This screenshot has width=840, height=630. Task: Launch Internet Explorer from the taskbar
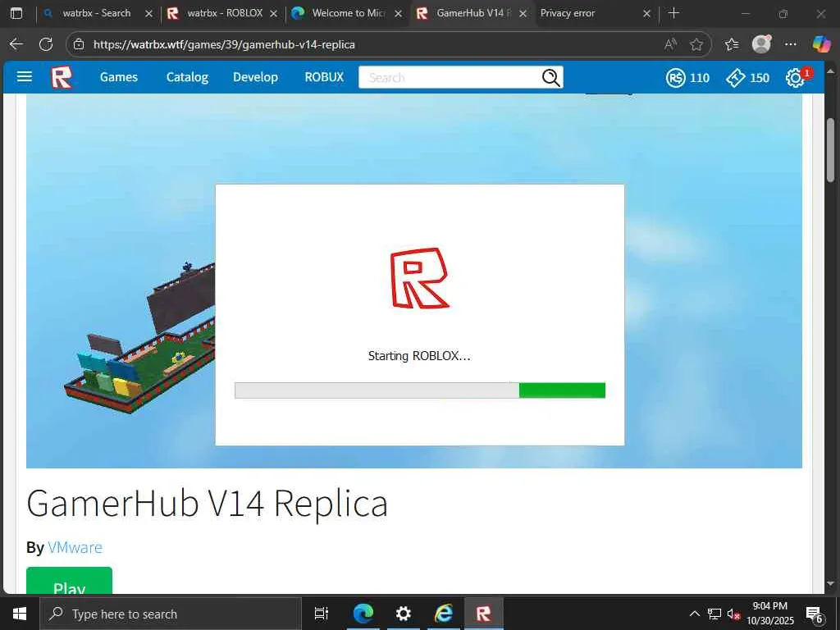click(444, 614)
